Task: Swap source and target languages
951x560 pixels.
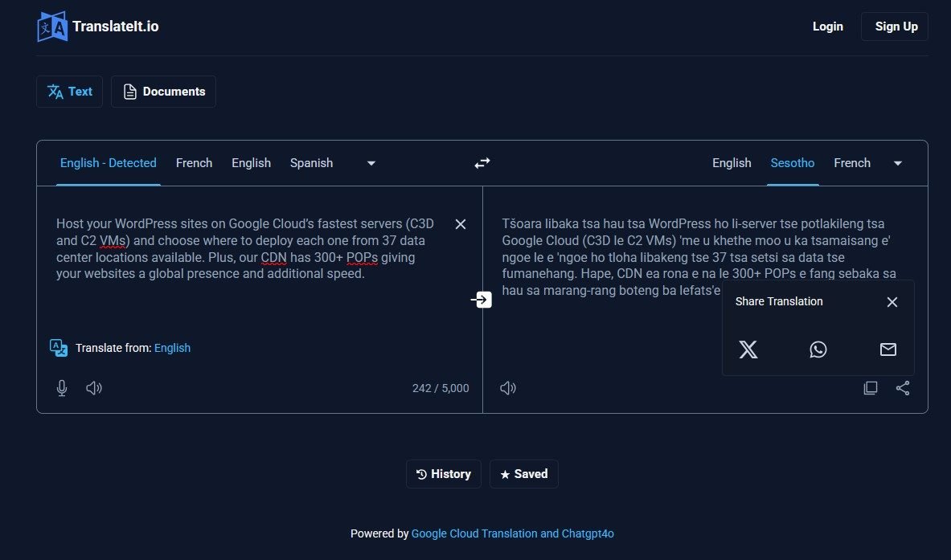Action: (x=482, y=163)
